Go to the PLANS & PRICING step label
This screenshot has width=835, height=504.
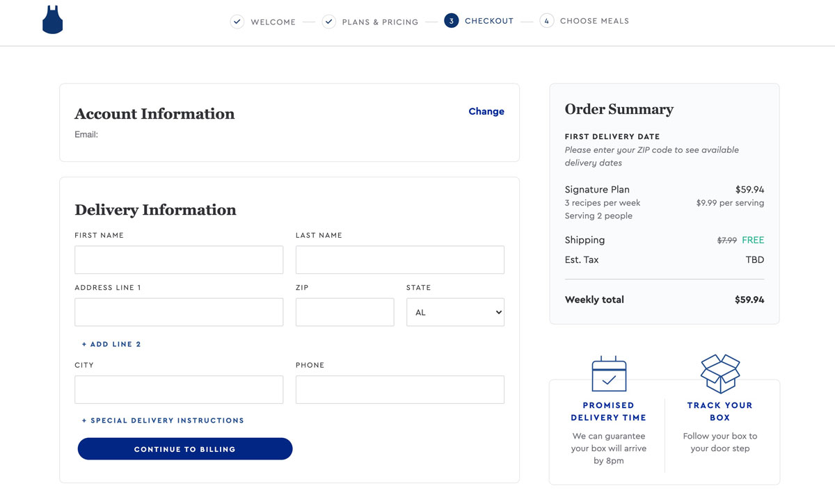(x=380, y=22)
